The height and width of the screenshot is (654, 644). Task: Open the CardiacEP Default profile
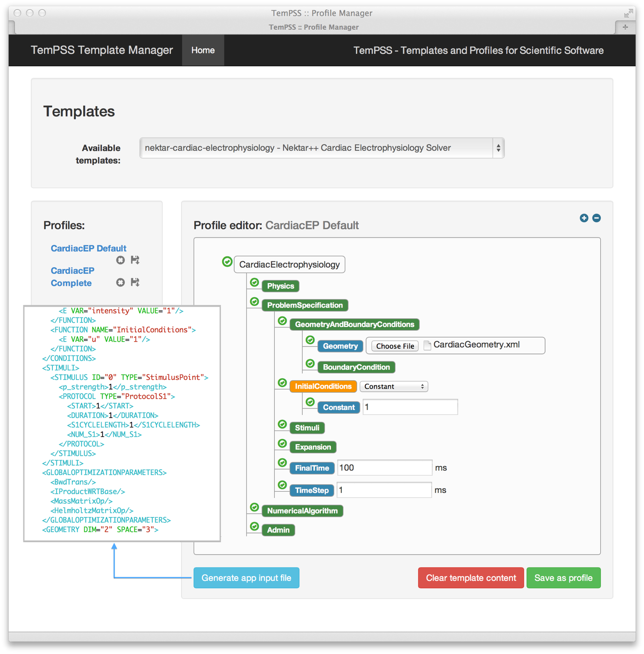point(88,248)
